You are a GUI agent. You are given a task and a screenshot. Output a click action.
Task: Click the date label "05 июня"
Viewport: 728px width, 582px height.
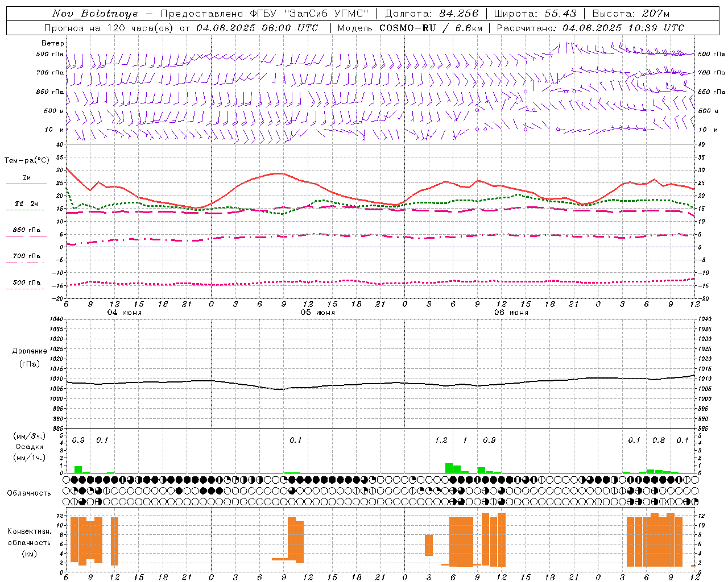point(318,313)
